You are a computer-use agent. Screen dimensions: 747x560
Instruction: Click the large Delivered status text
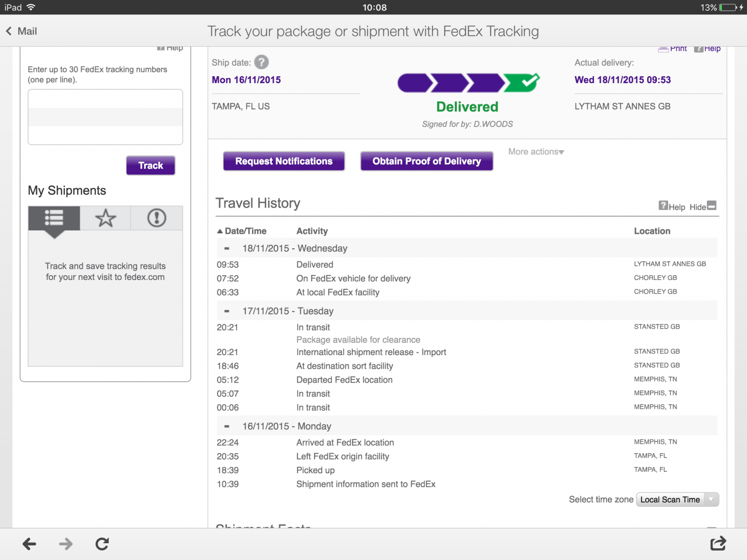[467, 107]
